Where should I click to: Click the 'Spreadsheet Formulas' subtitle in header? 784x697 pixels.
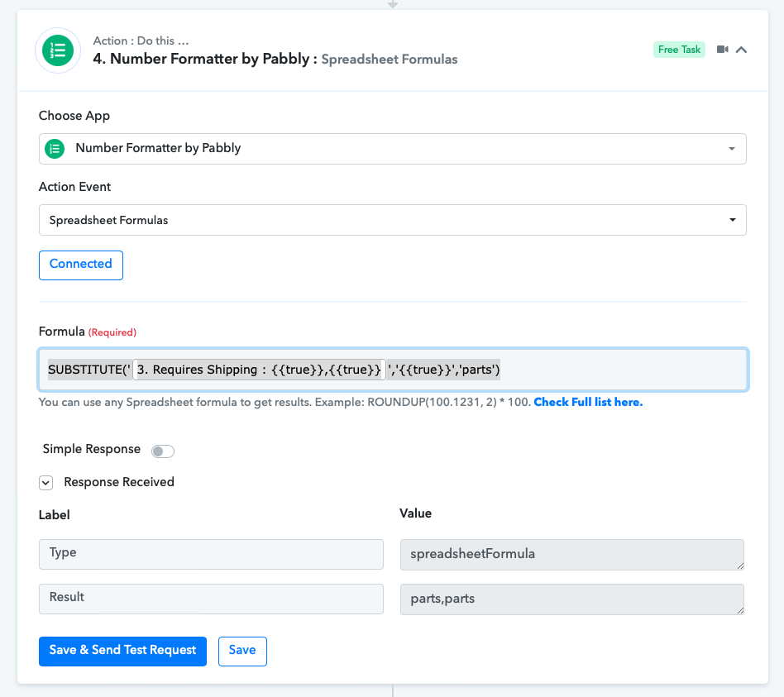tap(389, 59)
